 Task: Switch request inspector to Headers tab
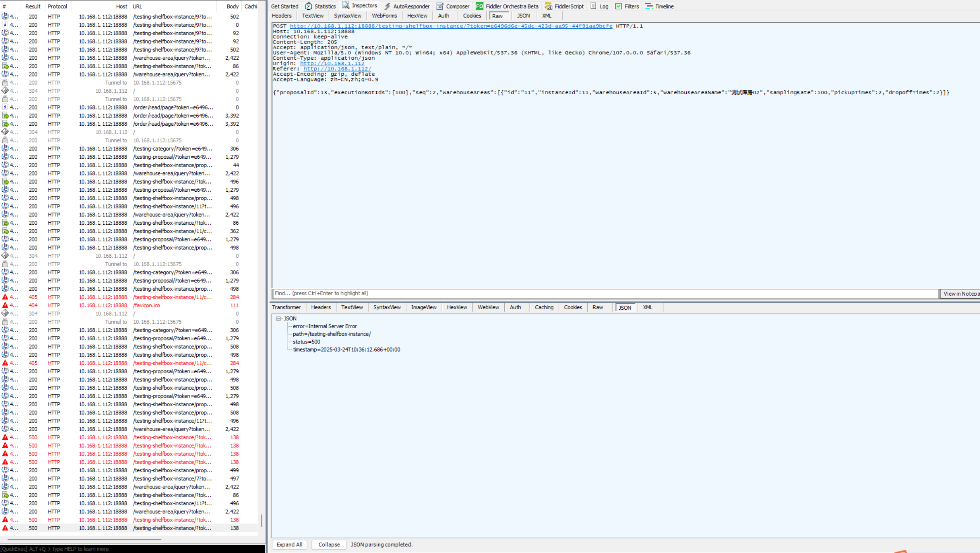tap(282, 16)
